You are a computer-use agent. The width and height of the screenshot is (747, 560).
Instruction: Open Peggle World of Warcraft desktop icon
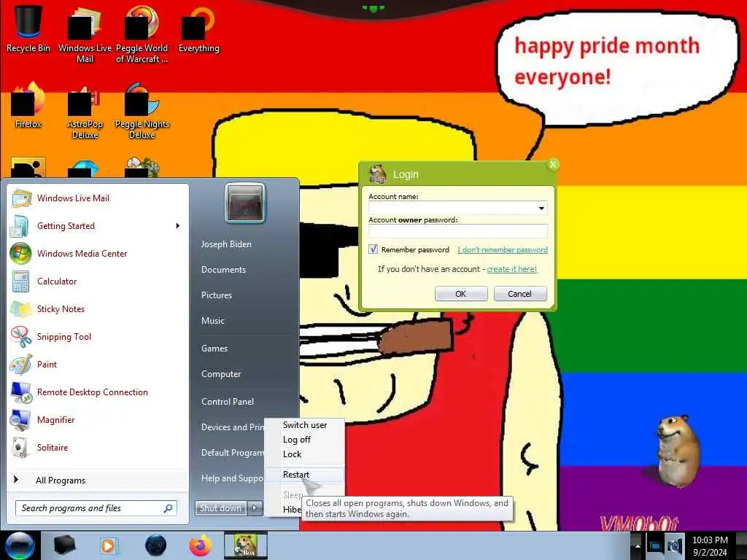point(142,34)
